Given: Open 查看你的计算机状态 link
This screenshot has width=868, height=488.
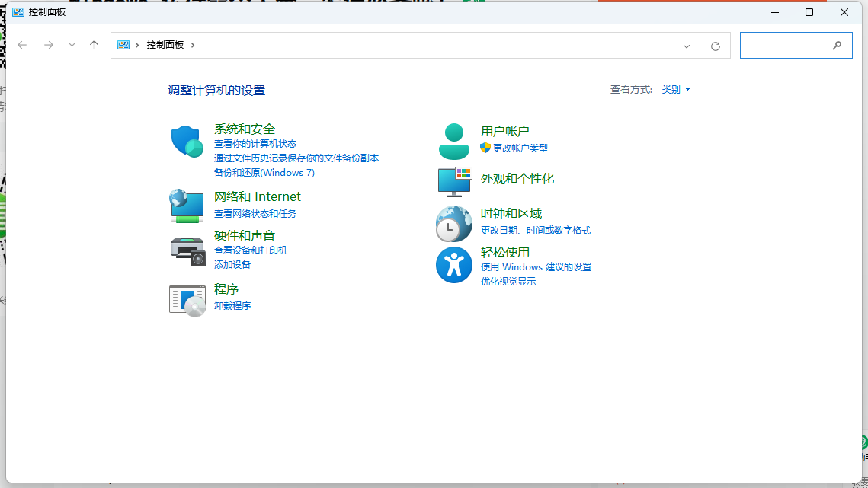Looking at the screenshot, I should click(x=255, y=144).
